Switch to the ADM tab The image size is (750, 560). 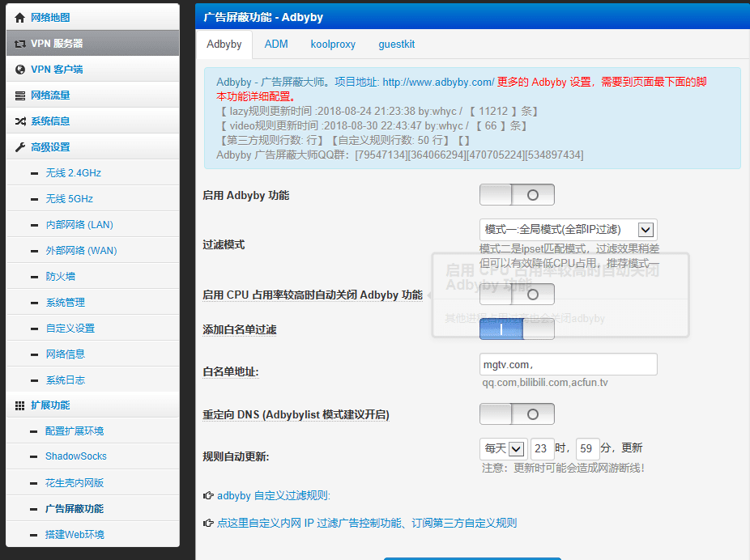click(276, 45)
